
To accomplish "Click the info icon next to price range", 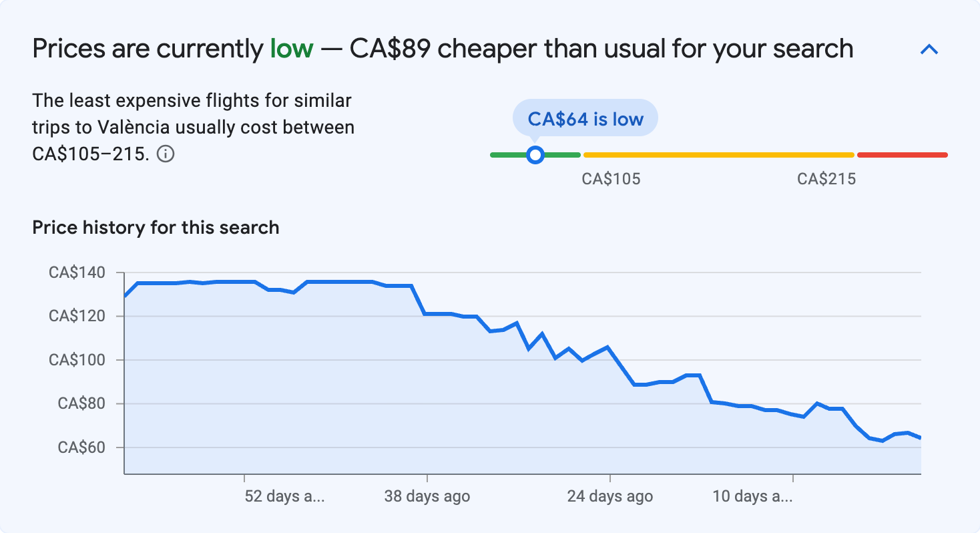I will (166, 154).
